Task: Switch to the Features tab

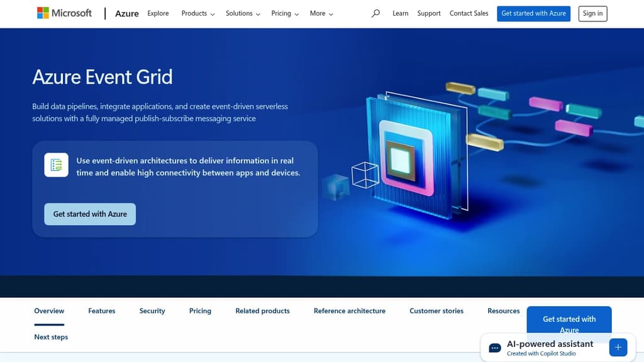Action: [x=102, y=311]
